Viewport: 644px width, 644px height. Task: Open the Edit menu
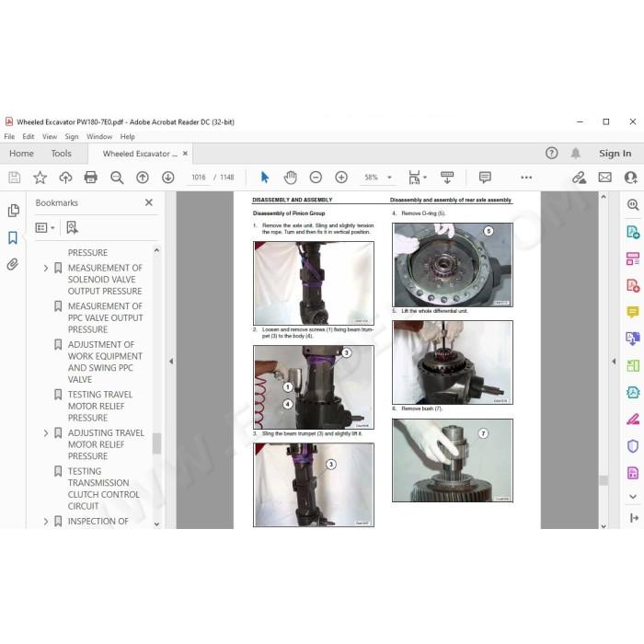click(x=29, y=136)
